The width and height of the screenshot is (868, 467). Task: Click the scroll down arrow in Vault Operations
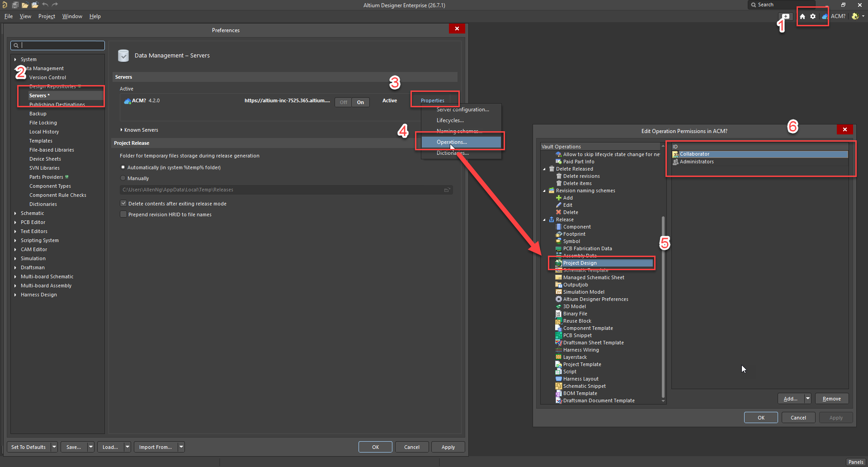point(663,401)
